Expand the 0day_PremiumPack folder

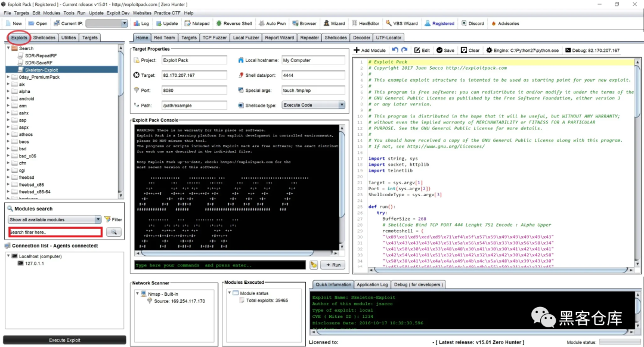click(x=8, y=77)
